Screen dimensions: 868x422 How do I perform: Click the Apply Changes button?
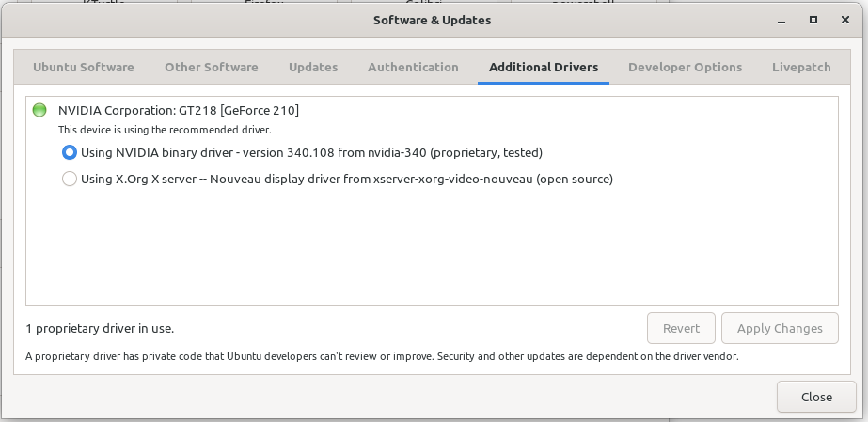[x=779, y=328]
